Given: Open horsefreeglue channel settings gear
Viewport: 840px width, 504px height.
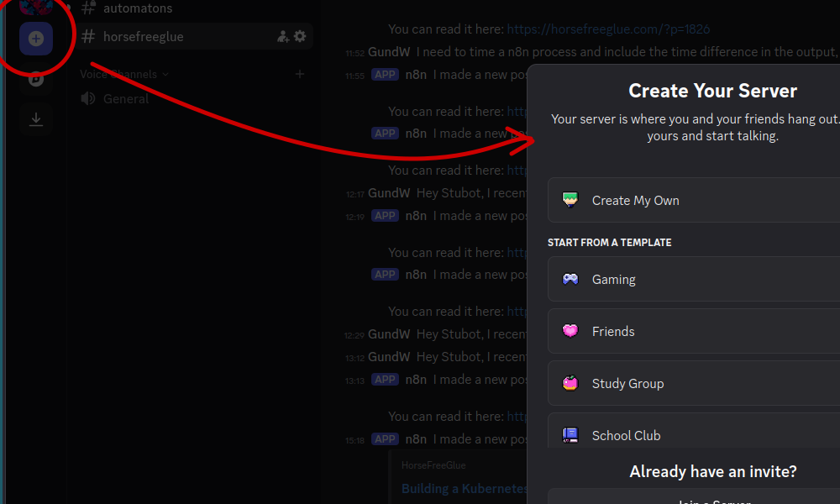Looking at the screenshot, I should 300,37.
